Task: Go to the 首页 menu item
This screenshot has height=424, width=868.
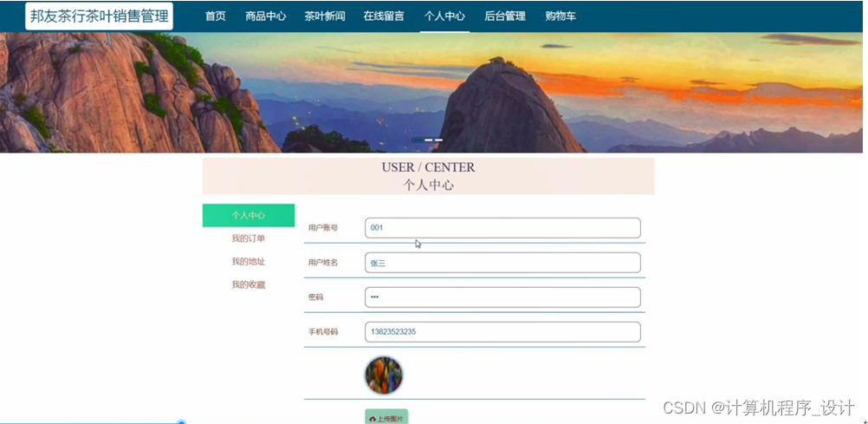Action: pyautogui.click(x=216, y=16)
